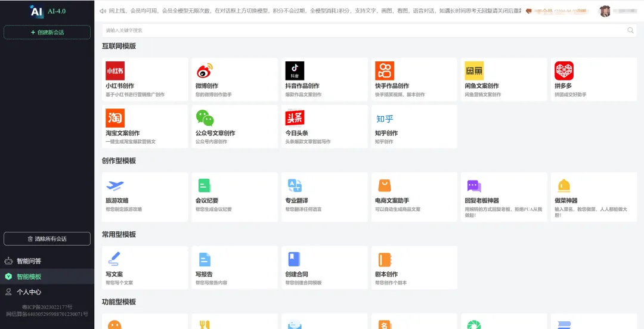This screenshot has height=329, width=644.
Task: Click the 功能型模板 section heading
Action: [x=119, y=302]
